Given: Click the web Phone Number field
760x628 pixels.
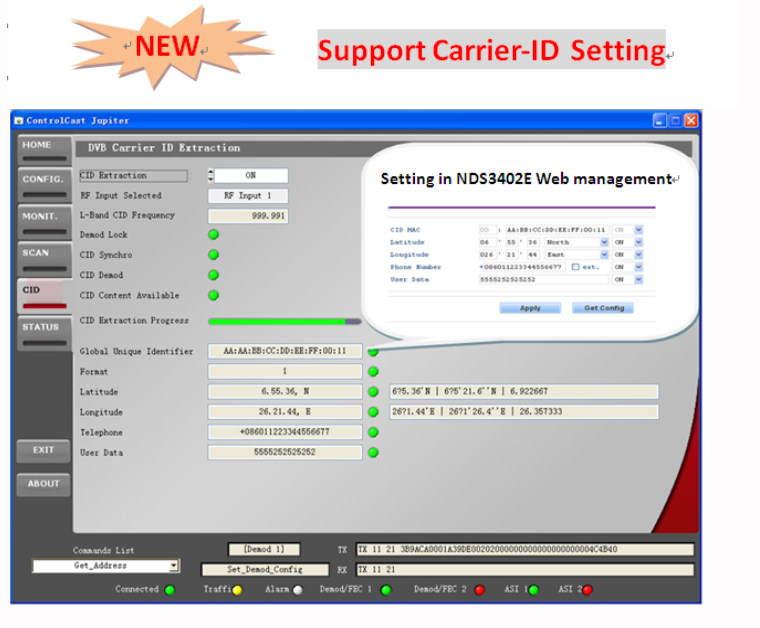Looking at the screenshot, I should coord(522,267).
